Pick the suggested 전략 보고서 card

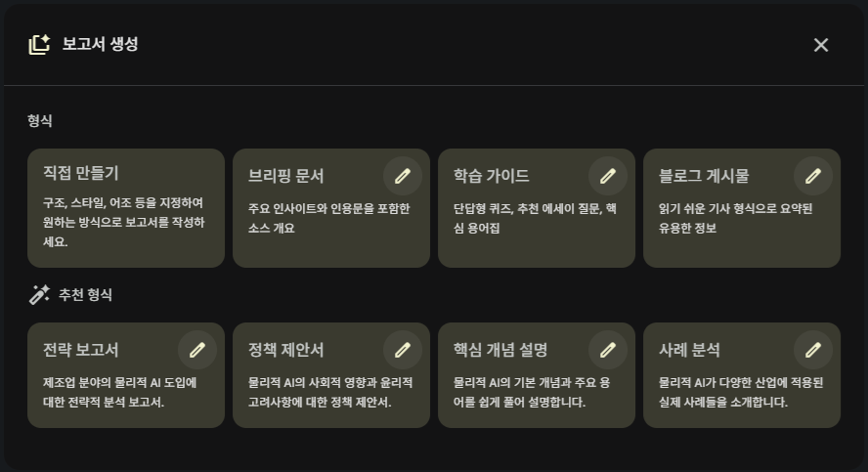pyautogui.click(x=108, y=391)
